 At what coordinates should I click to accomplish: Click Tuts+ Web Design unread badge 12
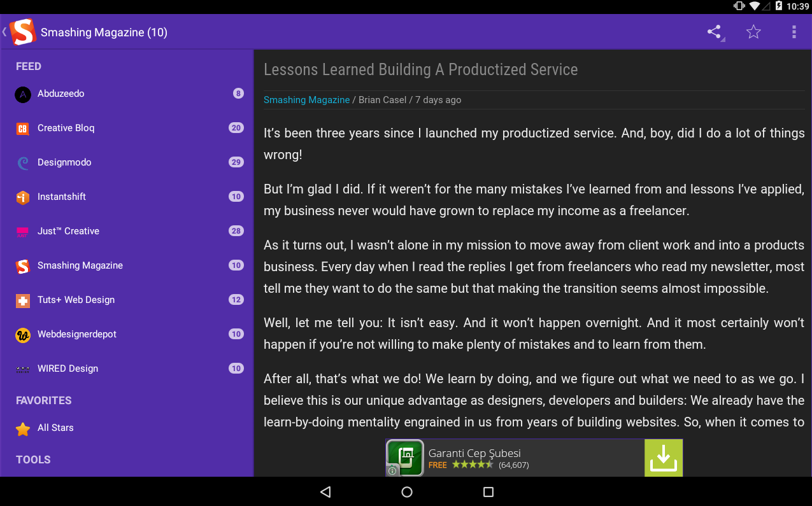pos(236,300)
